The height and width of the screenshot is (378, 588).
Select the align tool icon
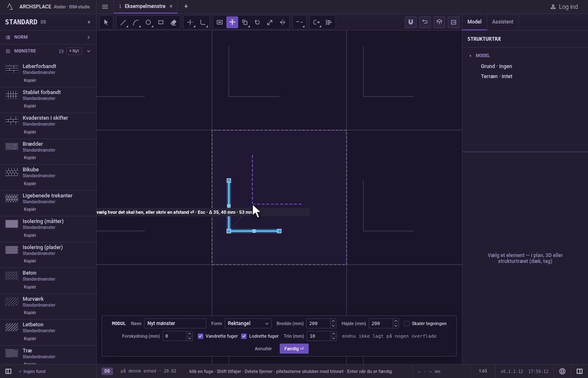point(329,22)
